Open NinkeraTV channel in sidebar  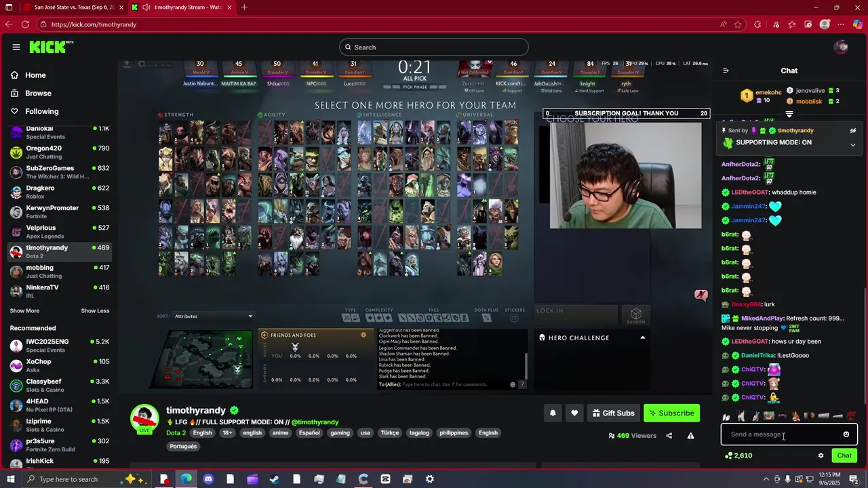tap(59, 291)
